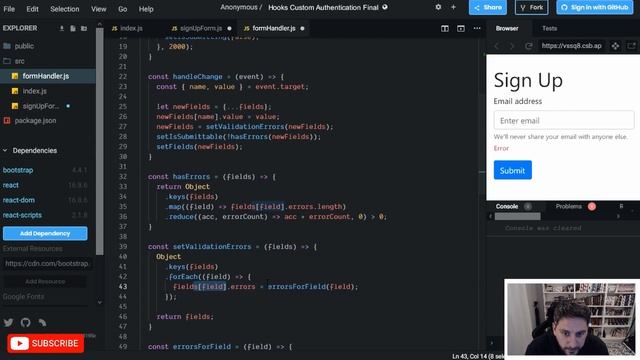Click the new folder icon in Explorer

point(84,28)
